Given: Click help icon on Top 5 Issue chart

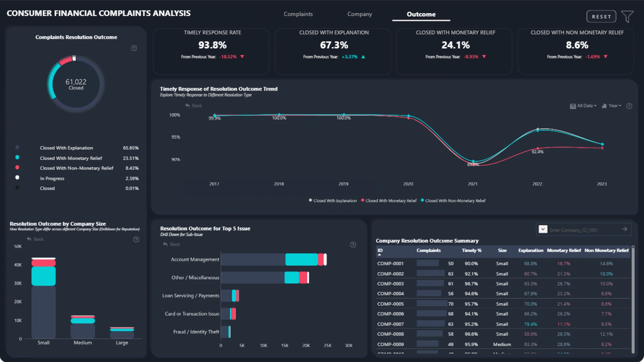Looking at the screenshot, I should pyautogui.click(x=353, y=245).
